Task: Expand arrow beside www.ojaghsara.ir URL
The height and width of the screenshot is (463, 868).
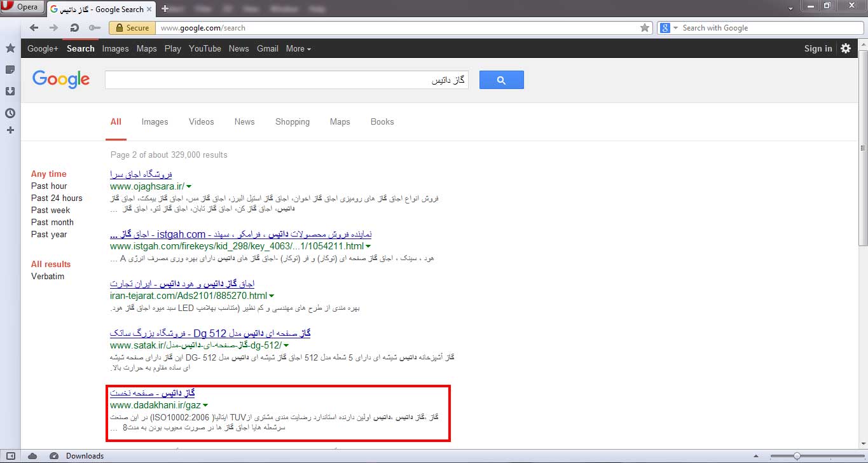Action: (x=189, y=187)
